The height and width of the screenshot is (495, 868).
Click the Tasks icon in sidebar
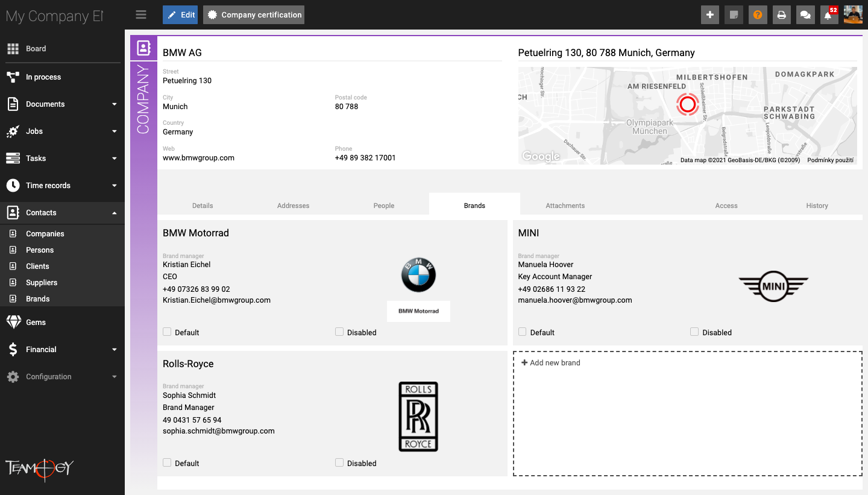click(x=13, y=159)
